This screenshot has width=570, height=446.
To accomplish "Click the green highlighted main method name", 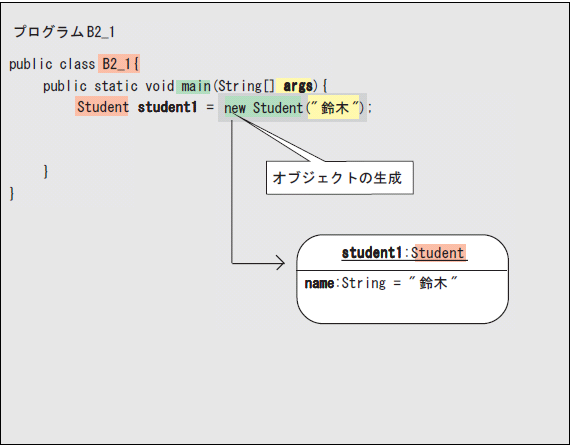I will coord(193,87).
